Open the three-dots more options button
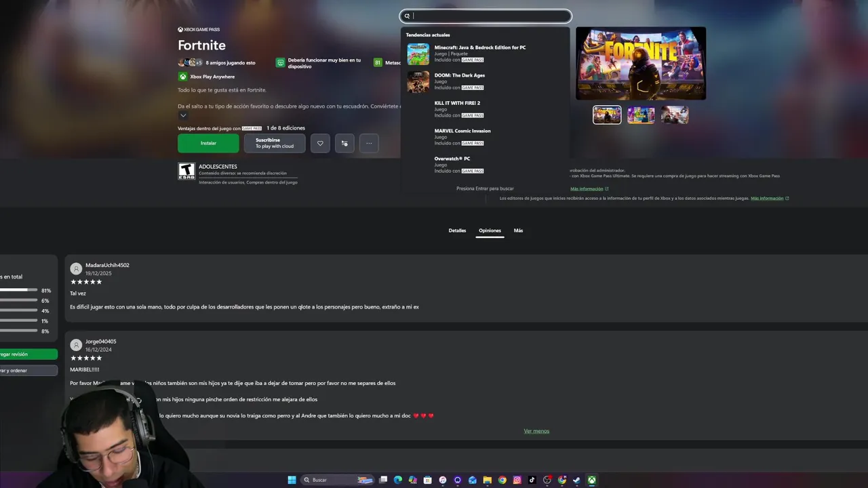Image resolution: width=868 pixels, height=488 pixels. [x=369, y=143]
